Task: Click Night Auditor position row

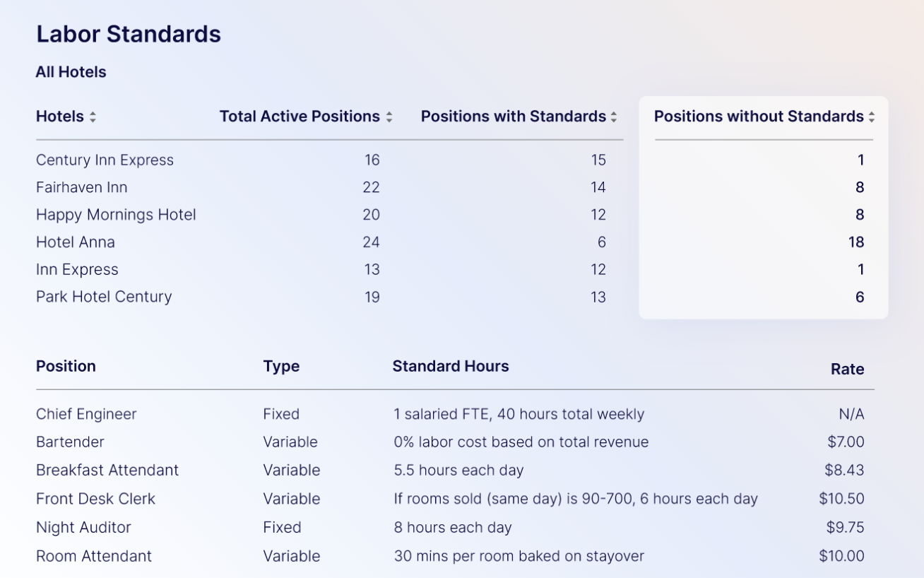Action: click(x=83, y=528)
